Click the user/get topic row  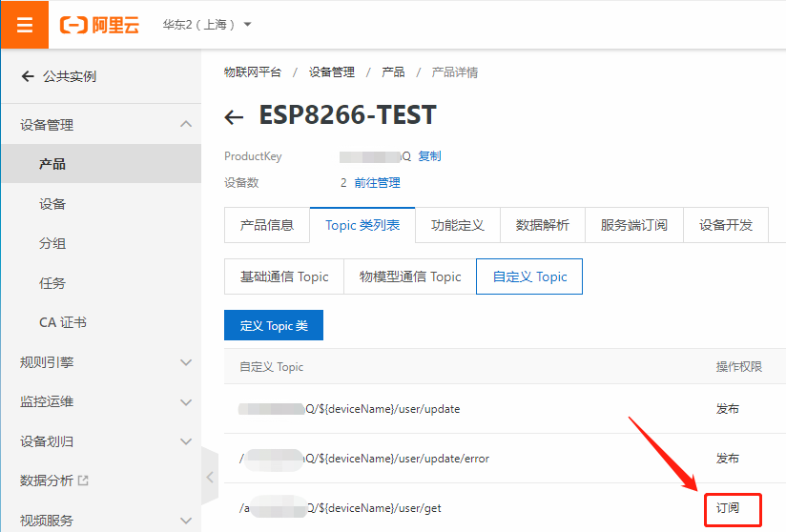pos(505,508)
